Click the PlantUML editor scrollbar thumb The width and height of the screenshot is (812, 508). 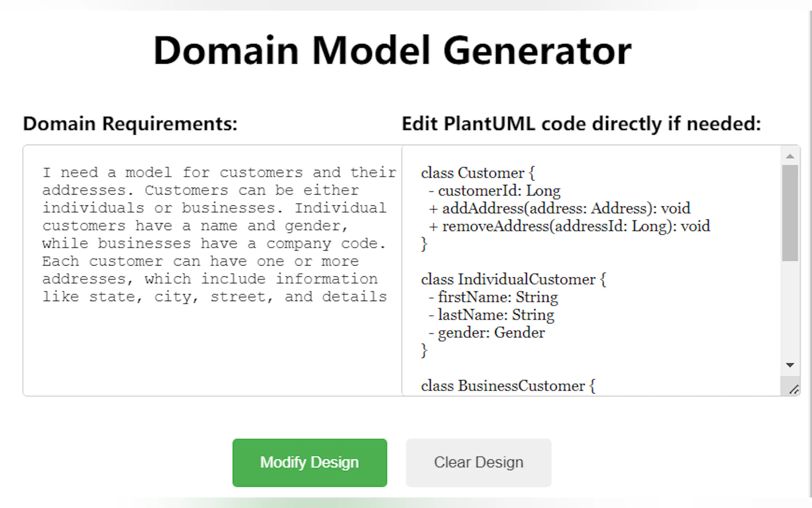(790, 213)
